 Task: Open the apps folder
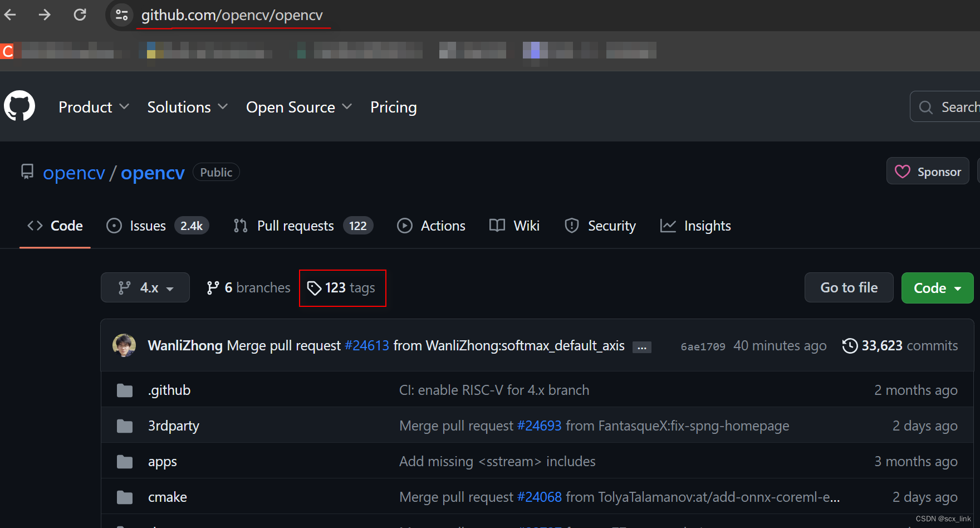[x=163, y=462]
